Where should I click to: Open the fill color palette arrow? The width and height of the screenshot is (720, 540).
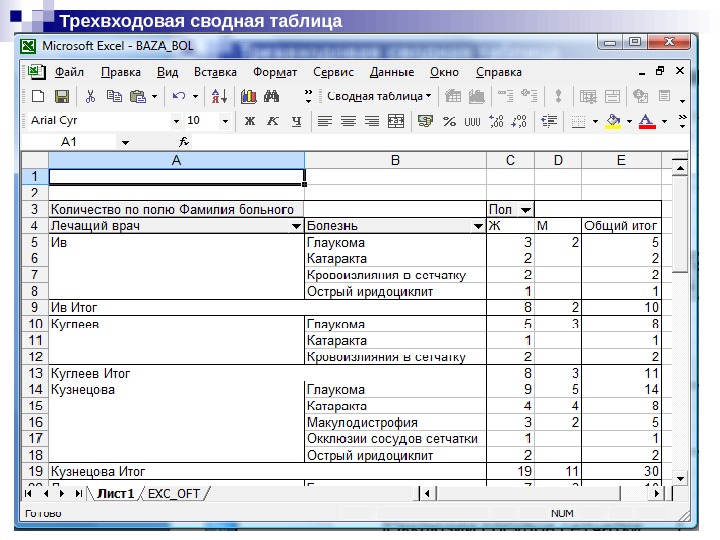click(629, 122)
